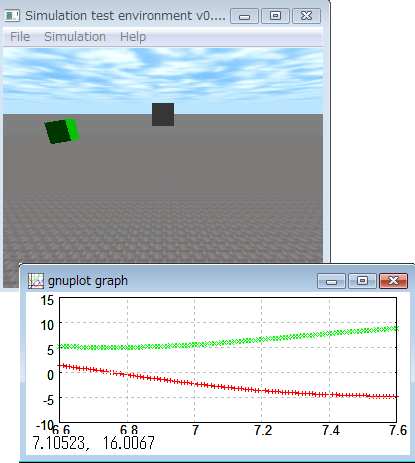Open the Simulation menu
415x463 pixels.
75,37
